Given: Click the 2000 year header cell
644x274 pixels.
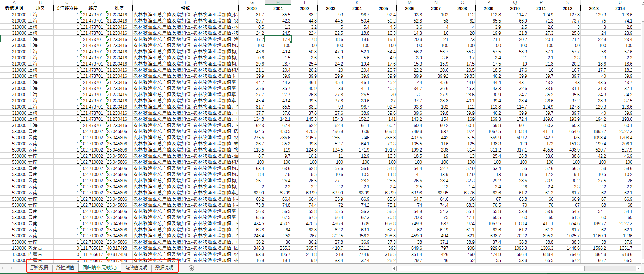Looking at the screenshot, I should click(252, 8).
